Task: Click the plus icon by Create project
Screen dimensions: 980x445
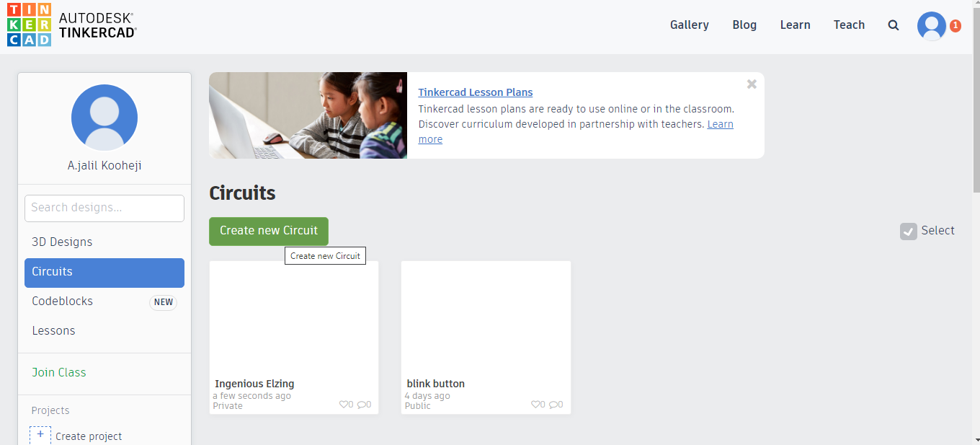Action: coord(40,435)
